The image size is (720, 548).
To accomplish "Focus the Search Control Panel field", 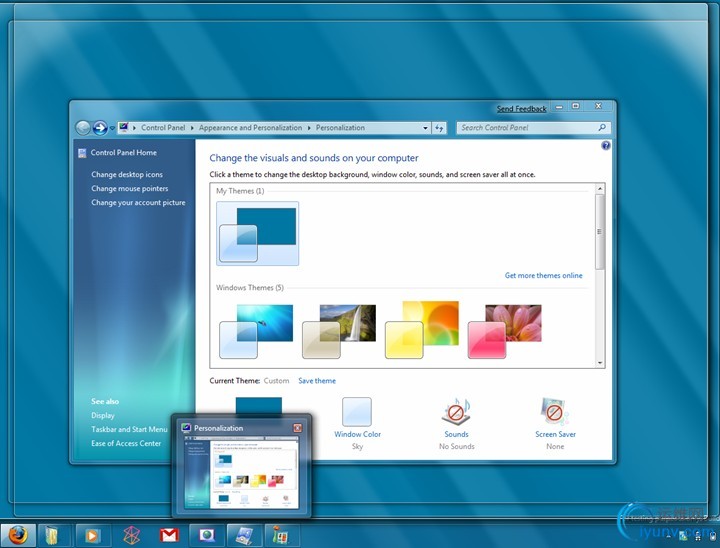I will pyautogui.click(x=533, y=128).
